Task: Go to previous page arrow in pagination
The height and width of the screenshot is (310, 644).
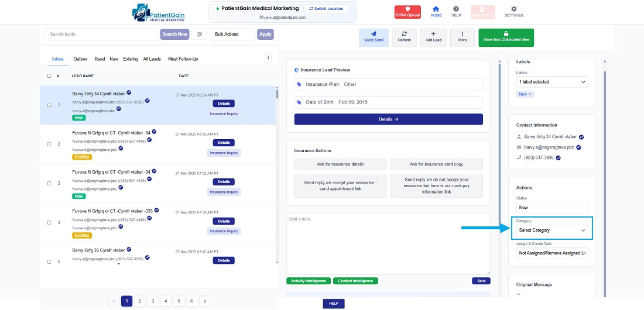Action: pos(114,301)
